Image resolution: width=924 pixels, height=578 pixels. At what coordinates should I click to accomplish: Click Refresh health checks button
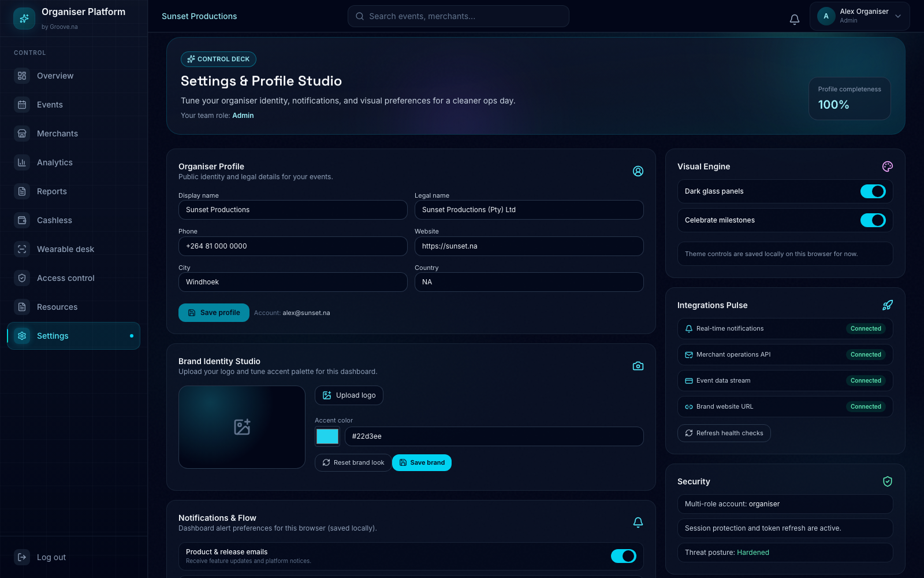pos(724,433)
